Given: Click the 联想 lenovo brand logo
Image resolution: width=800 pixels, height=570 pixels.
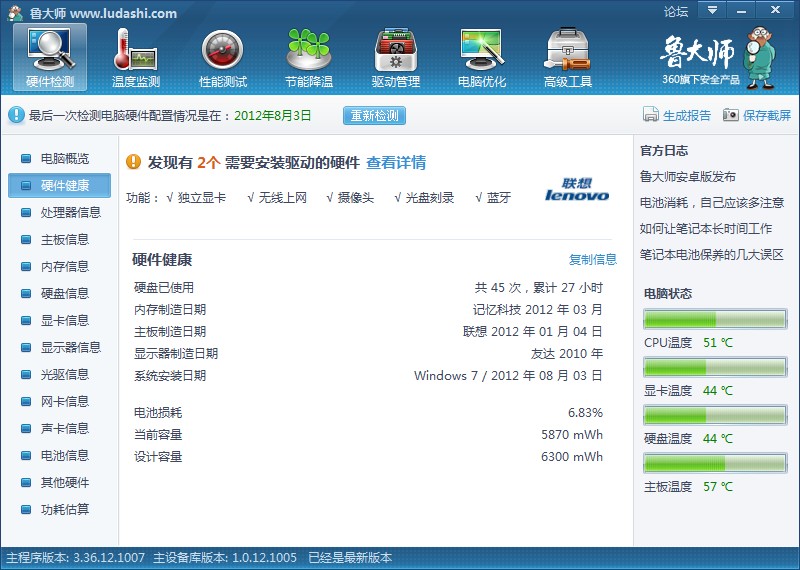Looking at the screenshot, I should pyautogui.click(x=577, y=189).
